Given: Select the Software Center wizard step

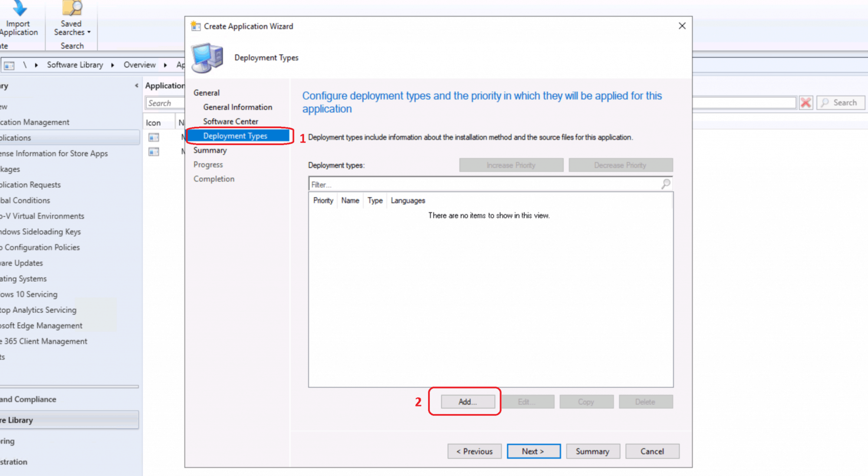Looking at the screenshot, I should tap(230, 121).
